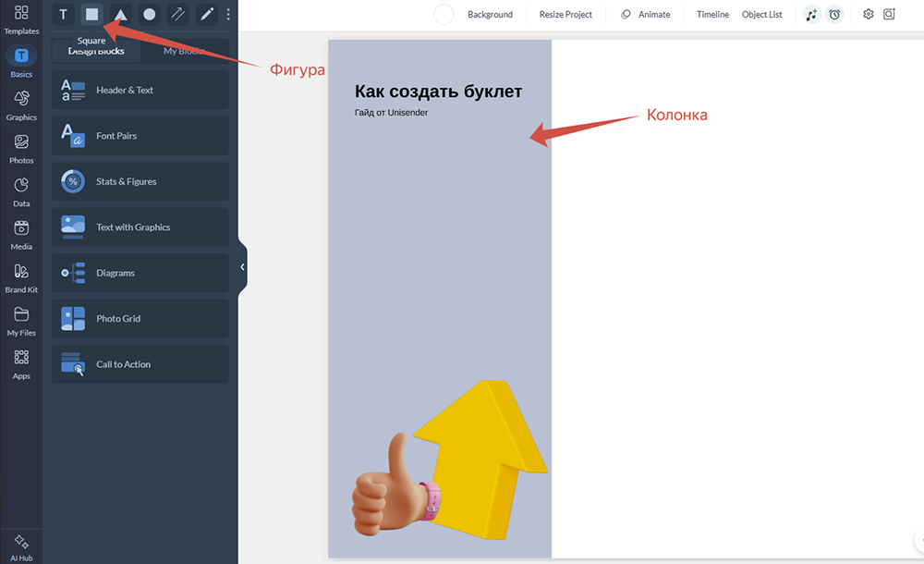924x564 pixels.
Task: Select the Line tool
Action: (178, 14)
